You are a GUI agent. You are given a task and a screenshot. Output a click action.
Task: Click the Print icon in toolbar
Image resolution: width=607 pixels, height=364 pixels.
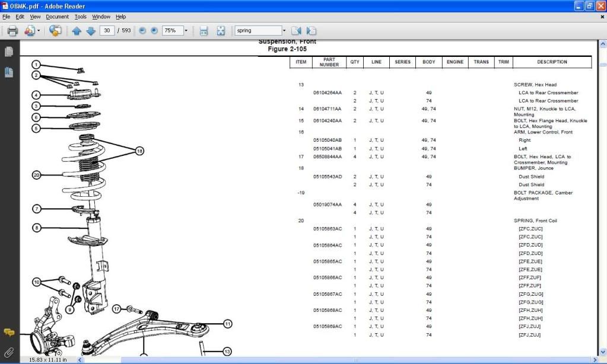pos(12,31)
